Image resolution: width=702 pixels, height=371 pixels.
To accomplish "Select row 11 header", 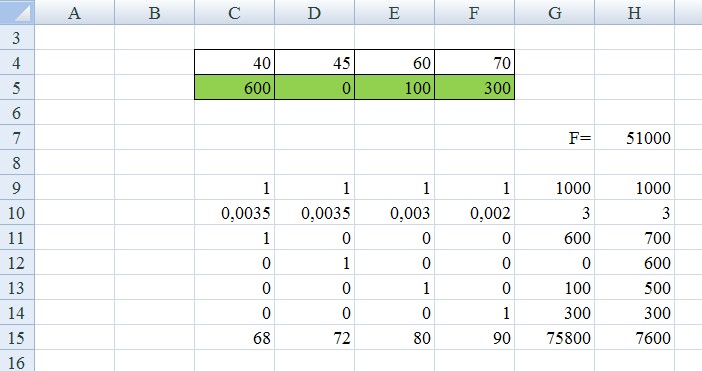I will click(x=17, y=238).
